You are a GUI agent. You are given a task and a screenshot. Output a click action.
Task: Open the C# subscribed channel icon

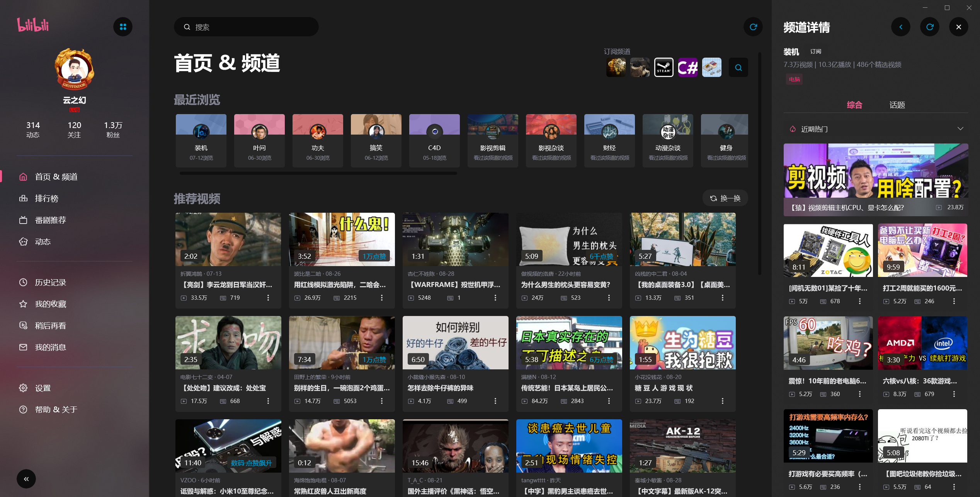[x=687, y=68]
